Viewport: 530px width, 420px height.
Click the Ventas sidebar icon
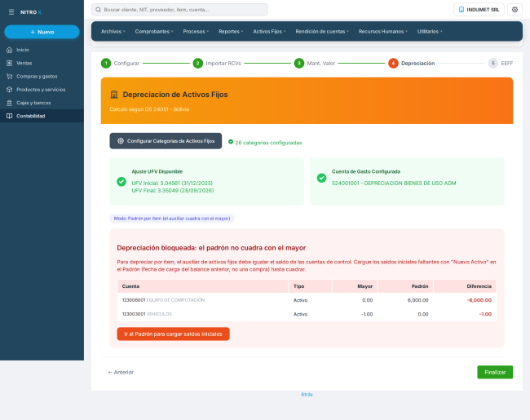coord(10,63)
